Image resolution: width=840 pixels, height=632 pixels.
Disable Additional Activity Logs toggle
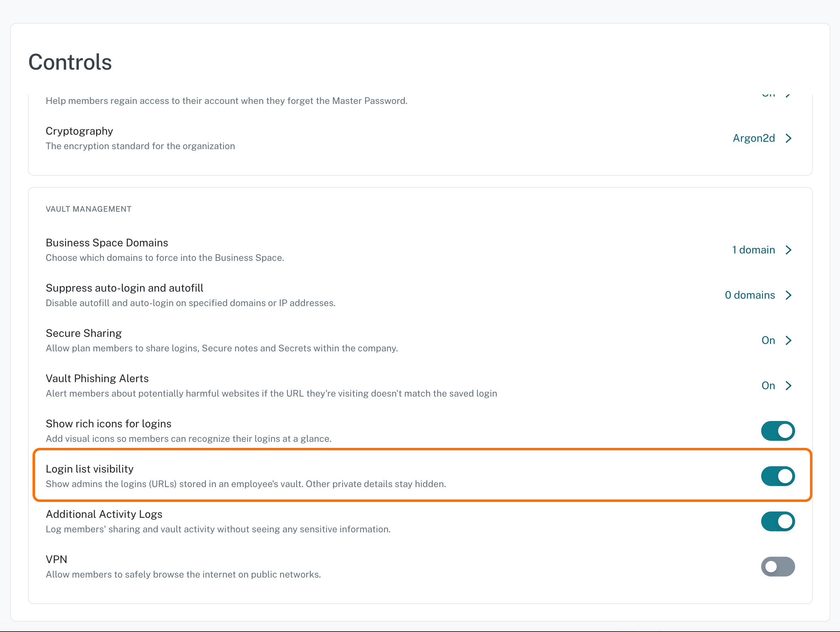coord(778,521)
